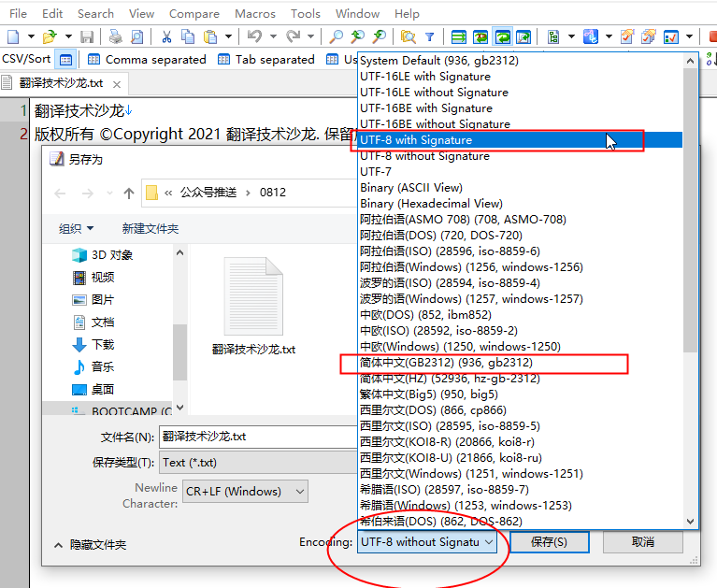Click the stacked double checklist marker icon
This screenshot has height=588, width=717.
[x=649, y=36]
